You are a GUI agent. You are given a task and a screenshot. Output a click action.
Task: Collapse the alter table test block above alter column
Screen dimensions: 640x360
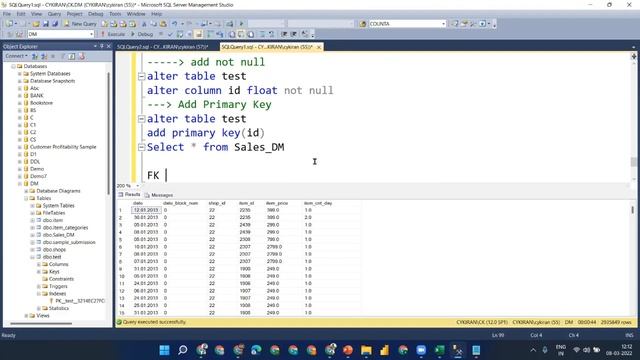[x=141, y=76]
